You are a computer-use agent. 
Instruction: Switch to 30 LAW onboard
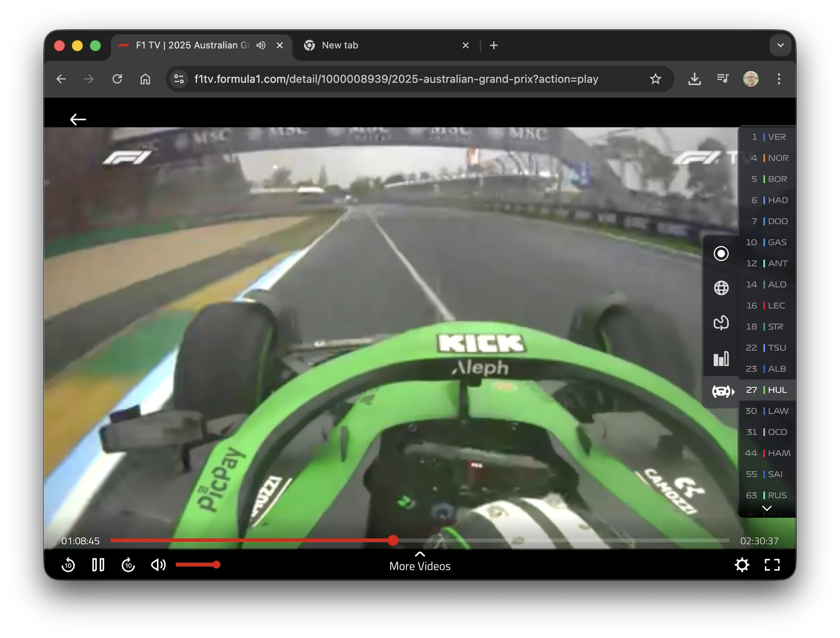click(x=768, y=411)
